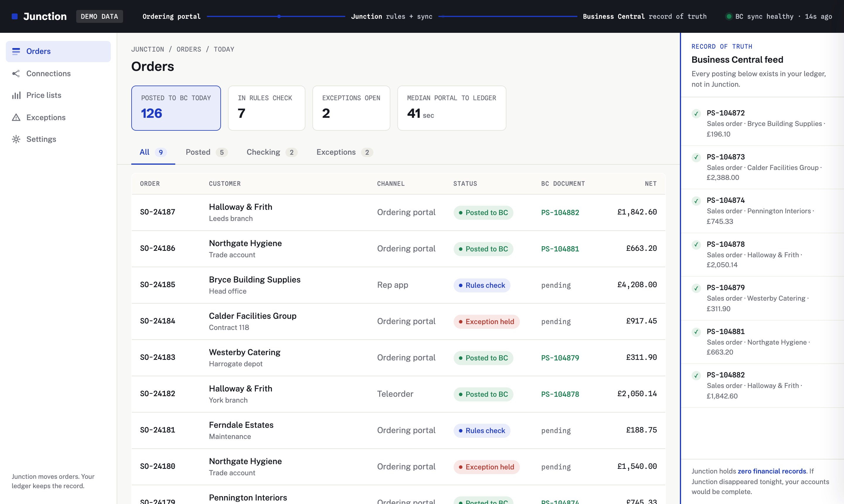Click the checkmark icon beside PS-104874

point(696,201)
